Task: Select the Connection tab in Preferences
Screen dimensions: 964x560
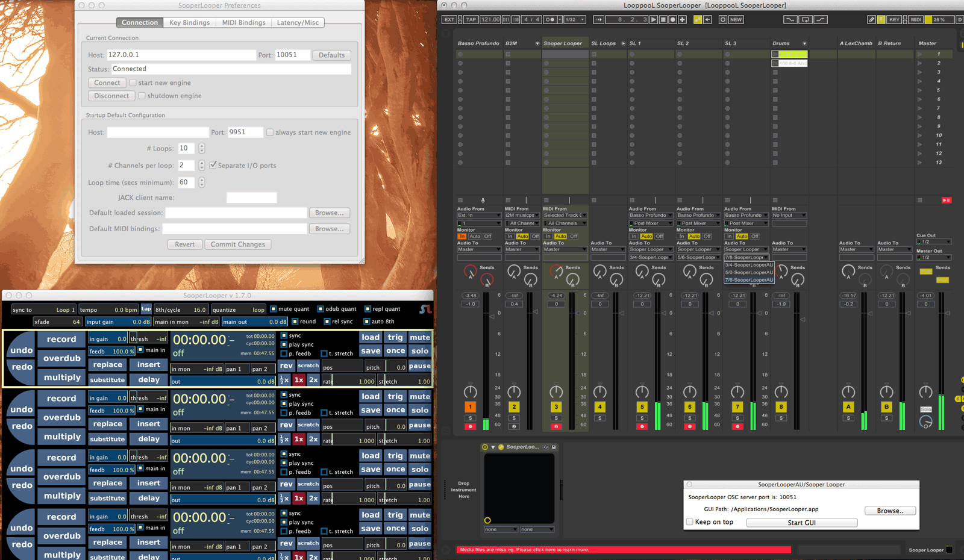Action: click(140, 22)
